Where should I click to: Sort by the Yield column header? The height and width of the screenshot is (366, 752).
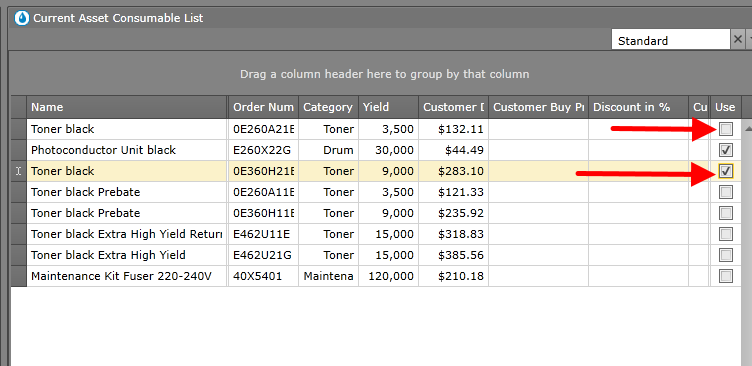tap(388, 107)
